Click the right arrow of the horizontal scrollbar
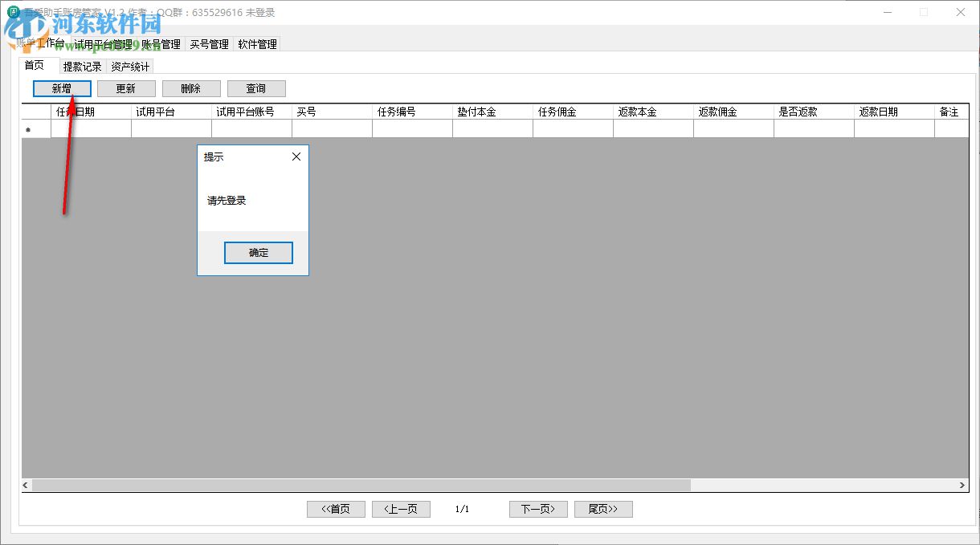 961,485
